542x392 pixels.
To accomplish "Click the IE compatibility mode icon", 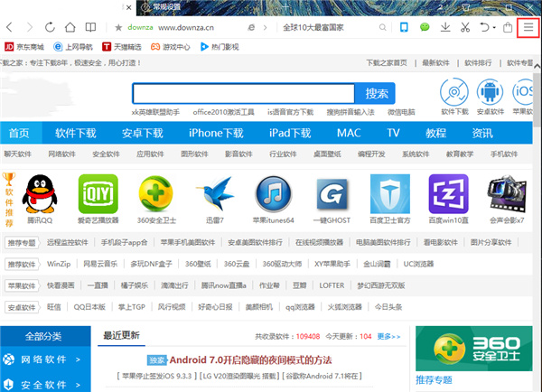I will 251,27.
